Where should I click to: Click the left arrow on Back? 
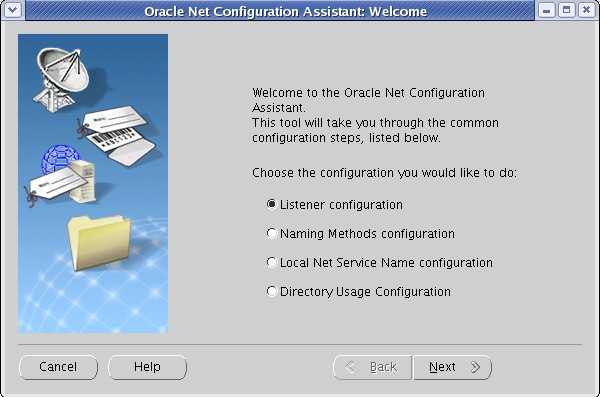pyautogui.click(x=349, y=367)
